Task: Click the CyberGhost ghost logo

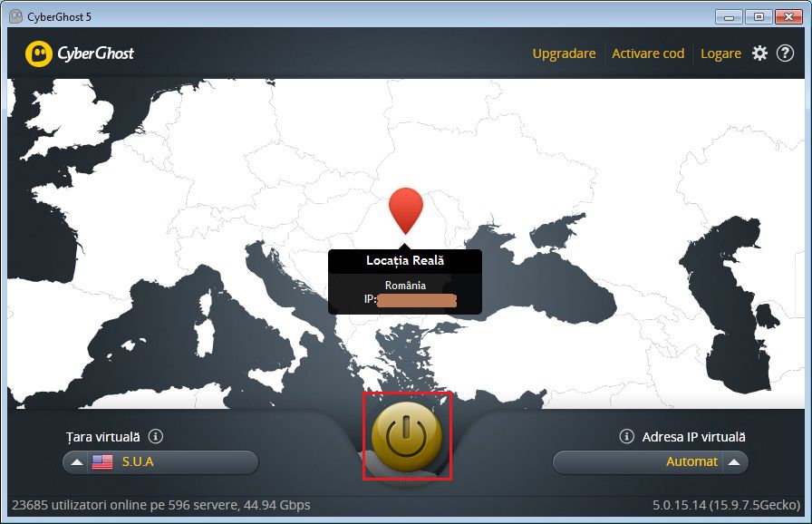Action: pyautogui.click(x=39, y=53)
